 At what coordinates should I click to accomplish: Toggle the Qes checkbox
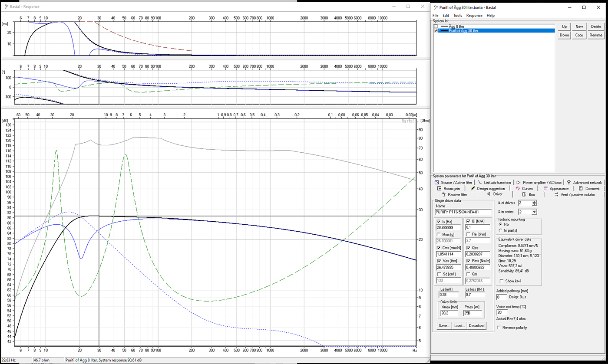468,248
